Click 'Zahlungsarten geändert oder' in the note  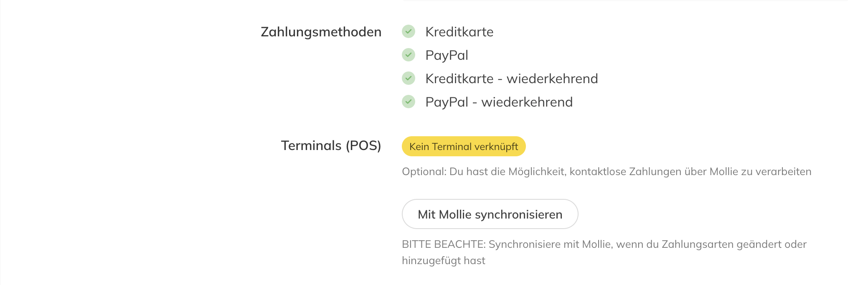pos(734,244)
